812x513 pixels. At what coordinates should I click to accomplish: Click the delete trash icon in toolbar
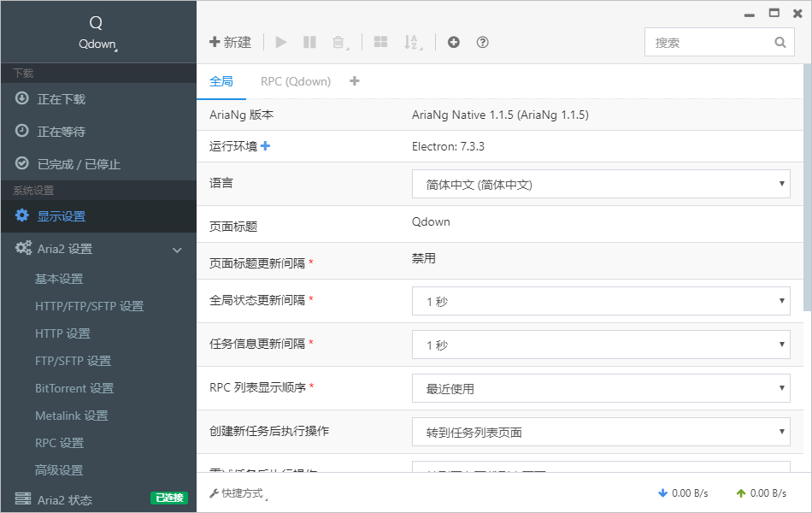click(x=338, y=42)
